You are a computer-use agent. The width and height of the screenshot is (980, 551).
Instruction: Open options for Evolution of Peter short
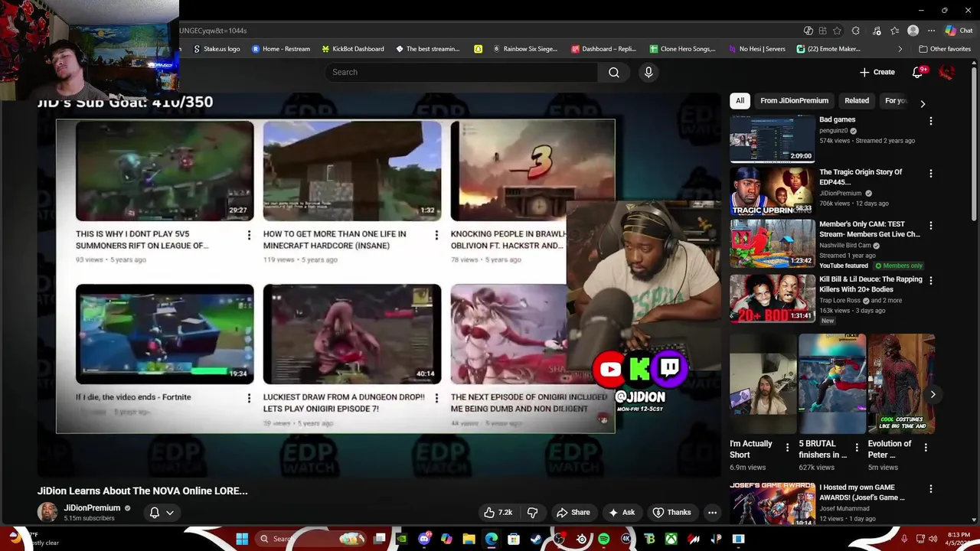926,448
